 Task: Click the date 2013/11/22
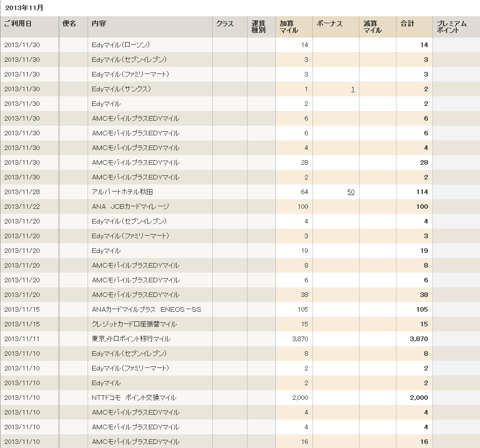click(x=22, y=207)
